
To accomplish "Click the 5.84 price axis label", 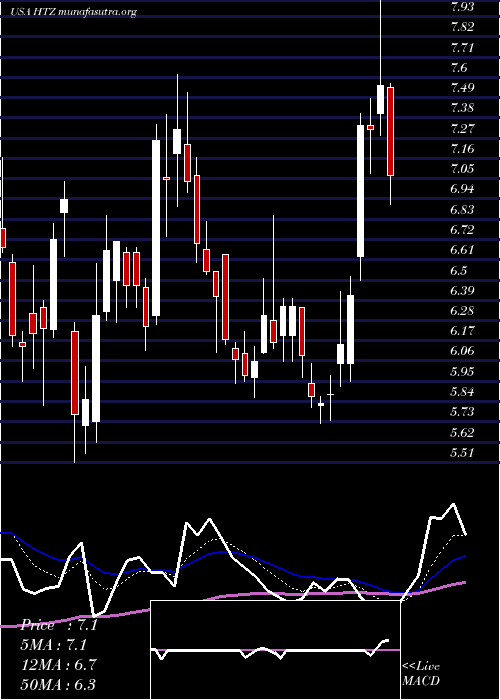I will click(x=462, y=392).
